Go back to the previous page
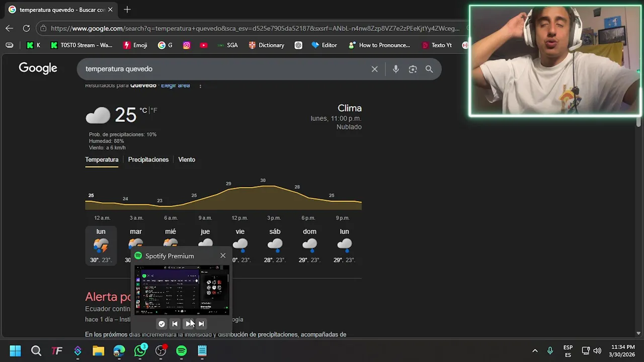Screen dimensions: 644x362 click(9, 29)
